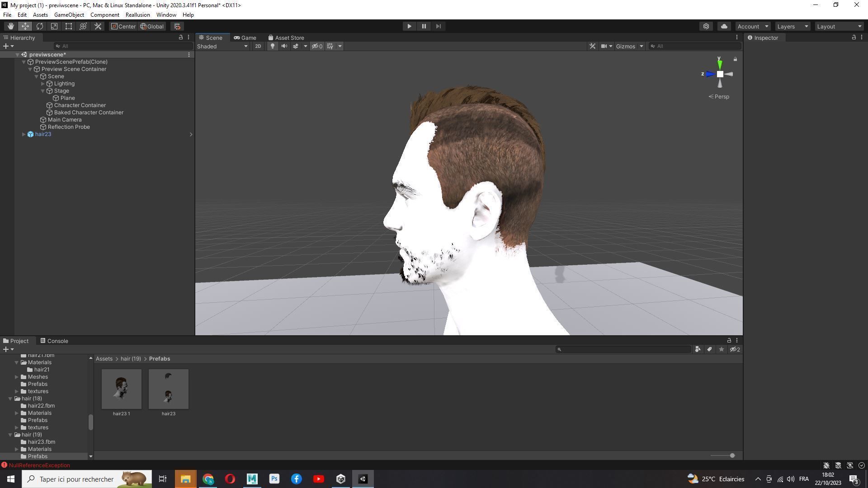
Task: Open Chrome from taskbar
Action: point(208,479)
